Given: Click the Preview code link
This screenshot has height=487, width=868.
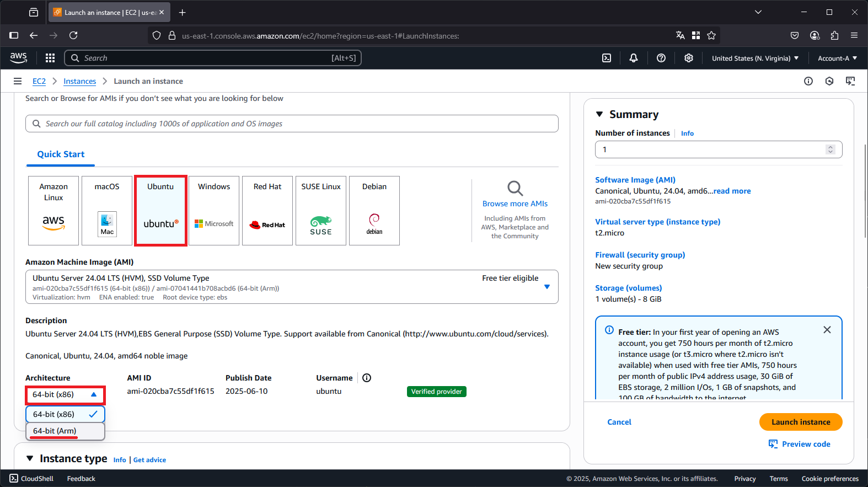Looking at the screenshot, I should [800, 444].
